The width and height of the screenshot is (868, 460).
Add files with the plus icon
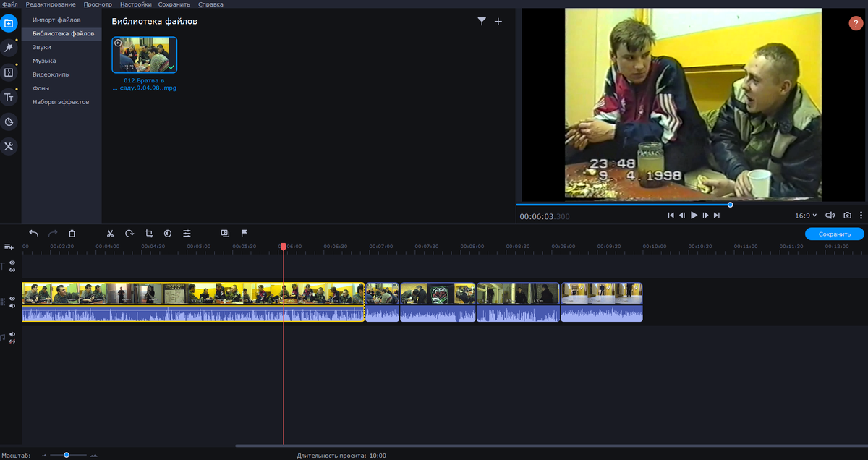pos(498,22)
